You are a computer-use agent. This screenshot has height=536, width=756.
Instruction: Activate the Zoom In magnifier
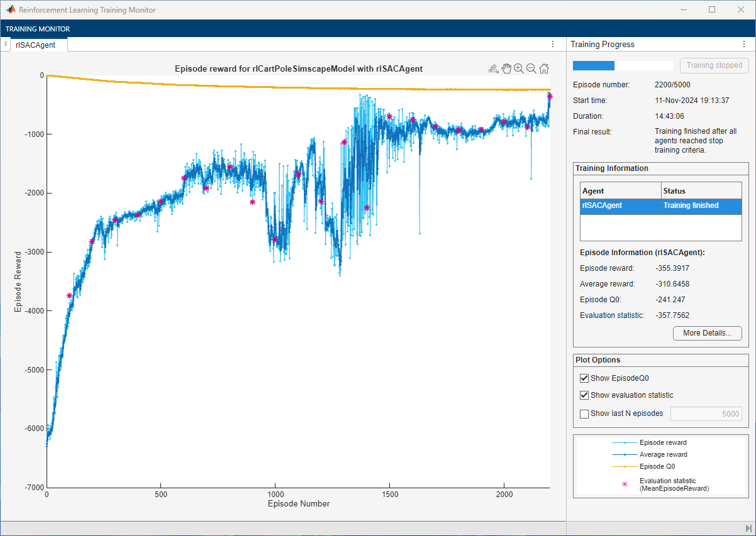[519, 68]
